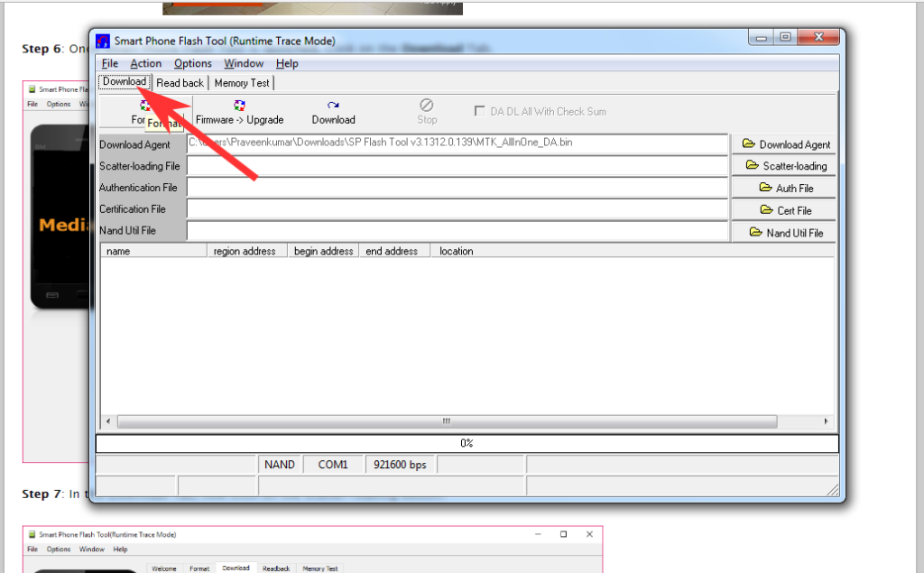The width and height of the screenshot is (924, 573).
Task: Click the Cert File button
Action: 784,210
